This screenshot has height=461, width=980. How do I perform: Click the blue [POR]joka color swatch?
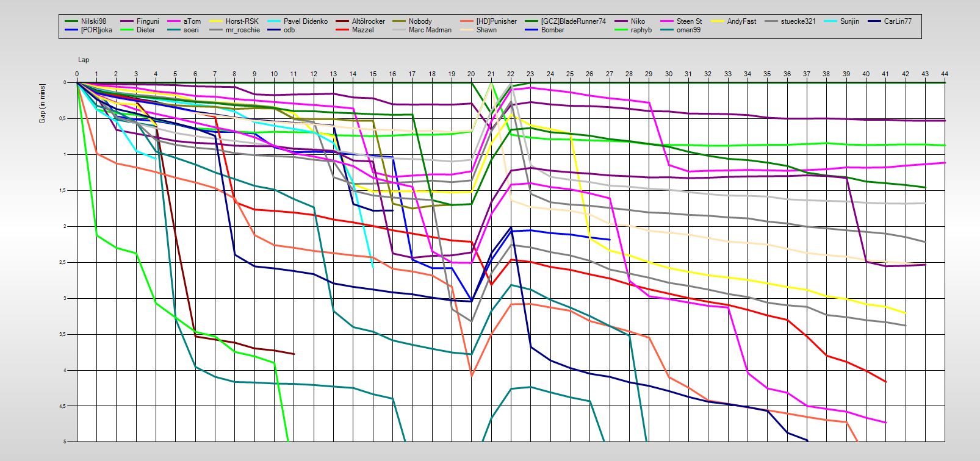[71, 30]
